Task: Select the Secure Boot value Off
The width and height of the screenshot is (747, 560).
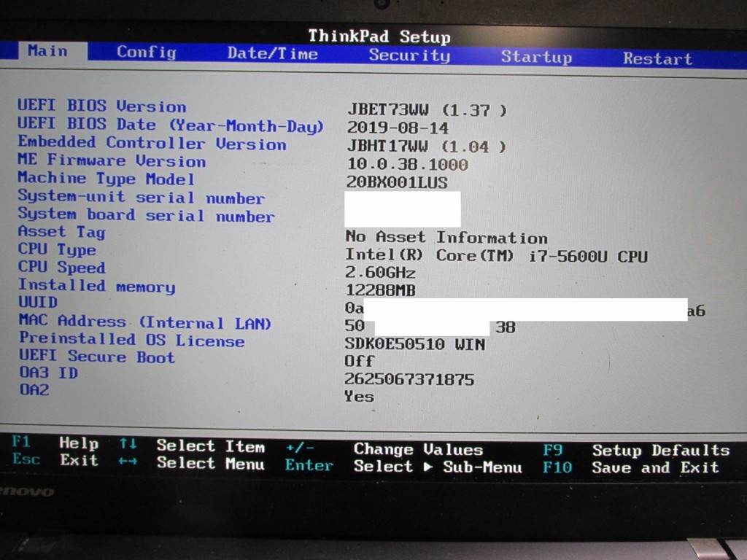Action: tap(359, 360)
